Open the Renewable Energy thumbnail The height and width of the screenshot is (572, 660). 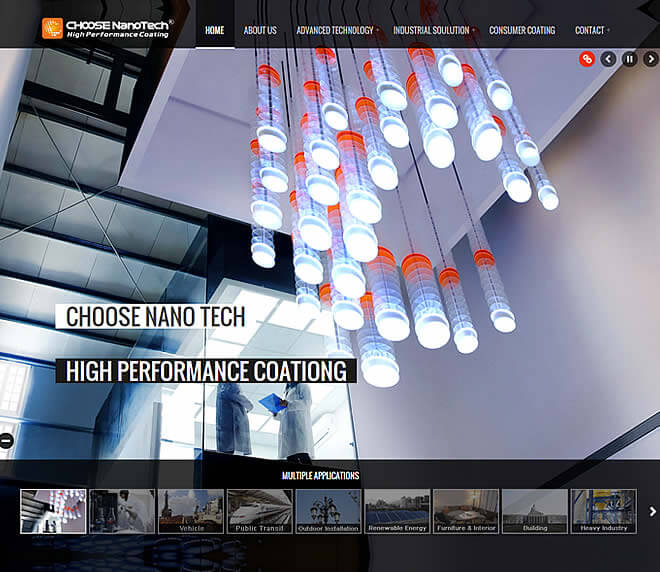coord(397,511)
